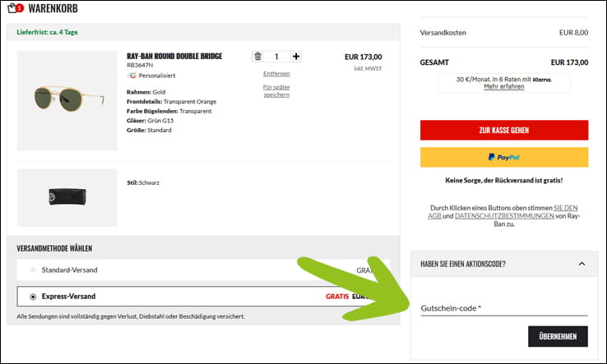Open the shopping bag cart icon
The image size is (607, 364).
coord(16,7)
